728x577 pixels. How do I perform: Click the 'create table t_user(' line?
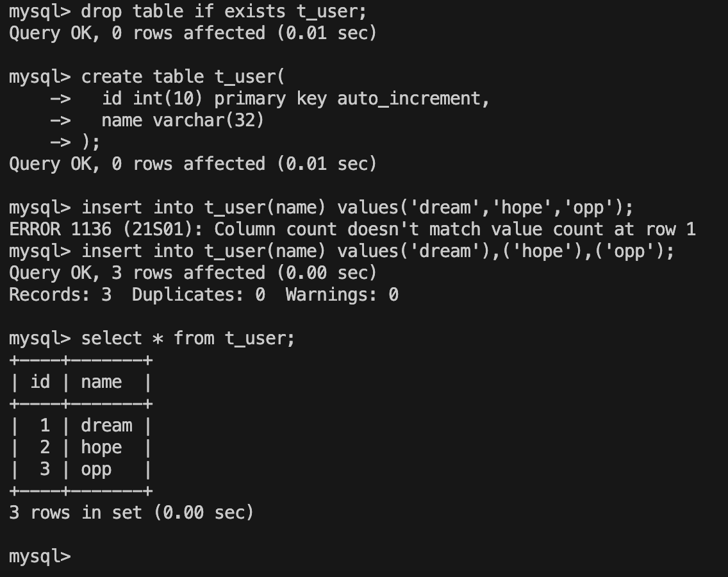pyautogui.click(x=183, y=77)
